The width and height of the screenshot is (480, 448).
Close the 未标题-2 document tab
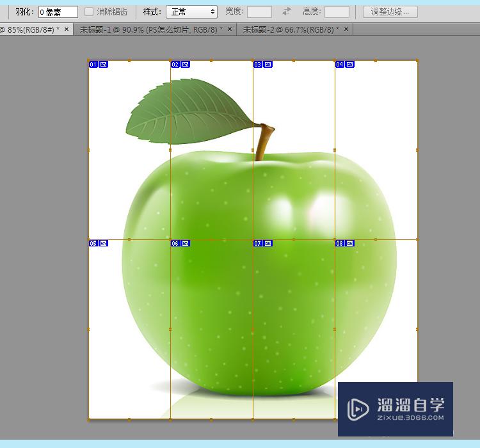tap(346, 29)
